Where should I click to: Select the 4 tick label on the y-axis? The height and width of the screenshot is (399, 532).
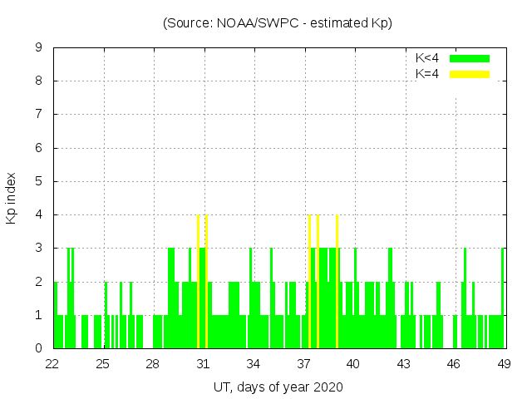tap(38, 214)
